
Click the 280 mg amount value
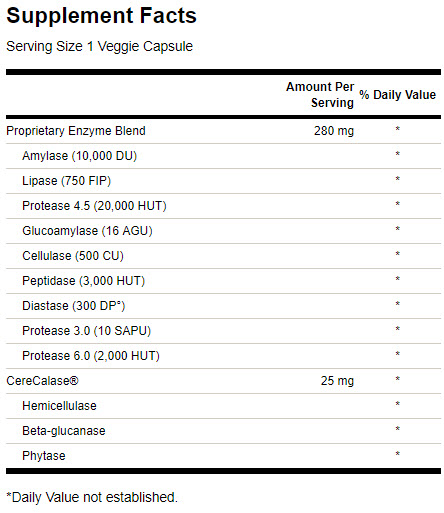(x=334, y=131)
